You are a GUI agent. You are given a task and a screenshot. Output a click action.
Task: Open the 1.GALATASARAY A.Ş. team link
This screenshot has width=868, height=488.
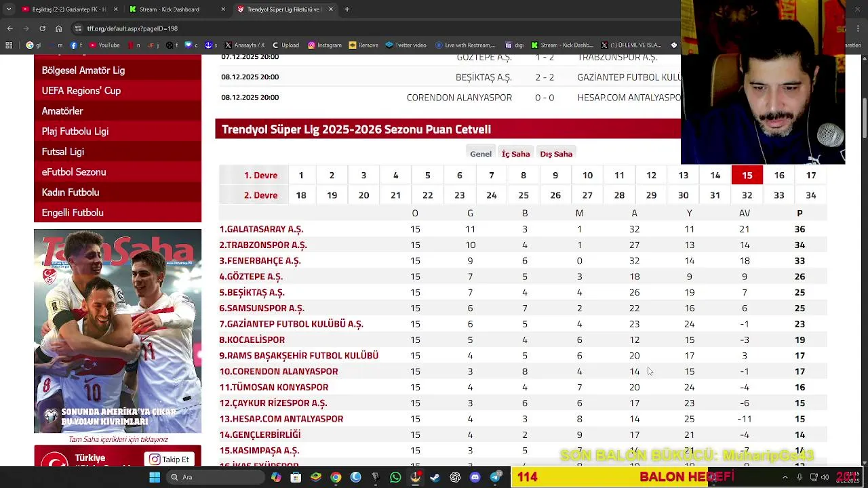(261, 229)
